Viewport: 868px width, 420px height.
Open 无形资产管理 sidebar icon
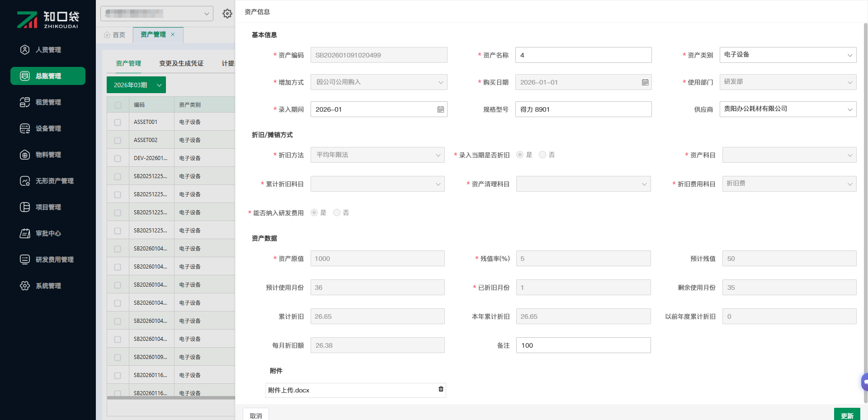25,181
